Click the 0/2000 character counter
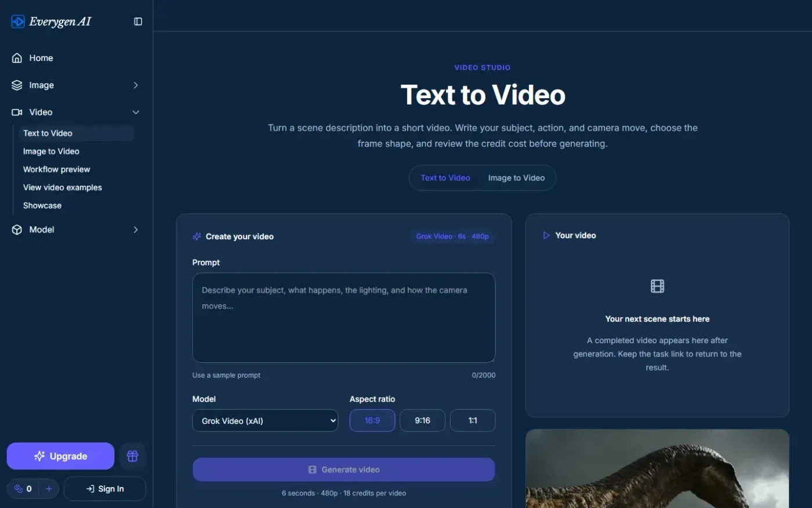The height and width of the screenshot is (508, 812). pyautogui.click(x=484, y=375)
